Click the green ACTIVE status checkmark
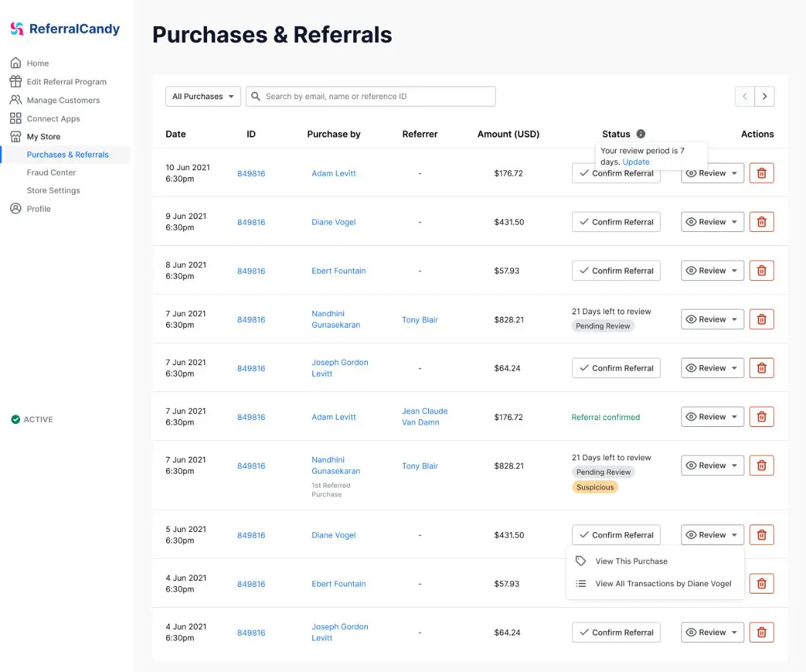Screen dimensions: 806x672 [x=15, y=419]
